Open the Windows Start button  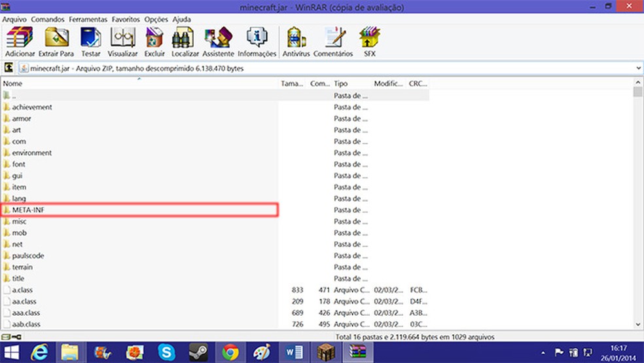[x=11, y=353]
